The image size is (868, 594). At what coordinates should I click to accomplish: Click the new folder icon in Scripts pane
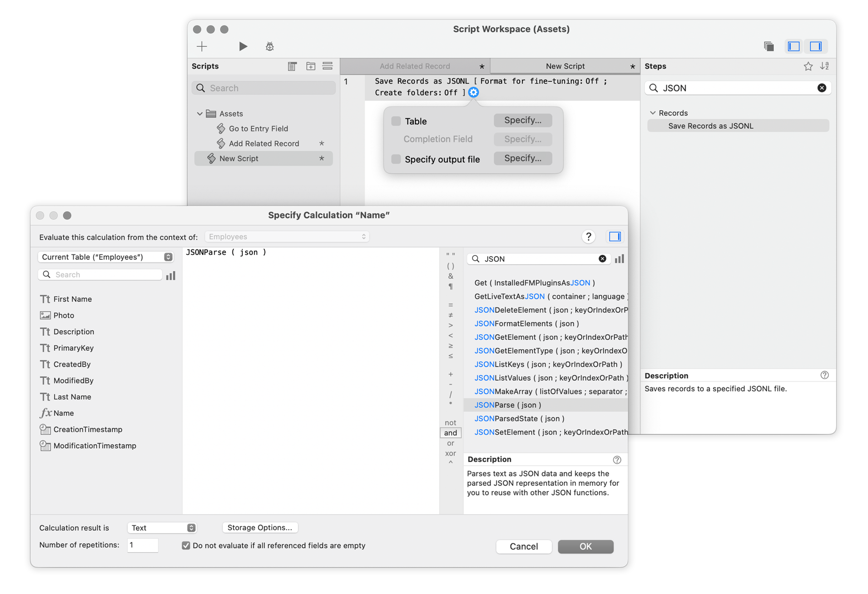(x=311, y=66)
